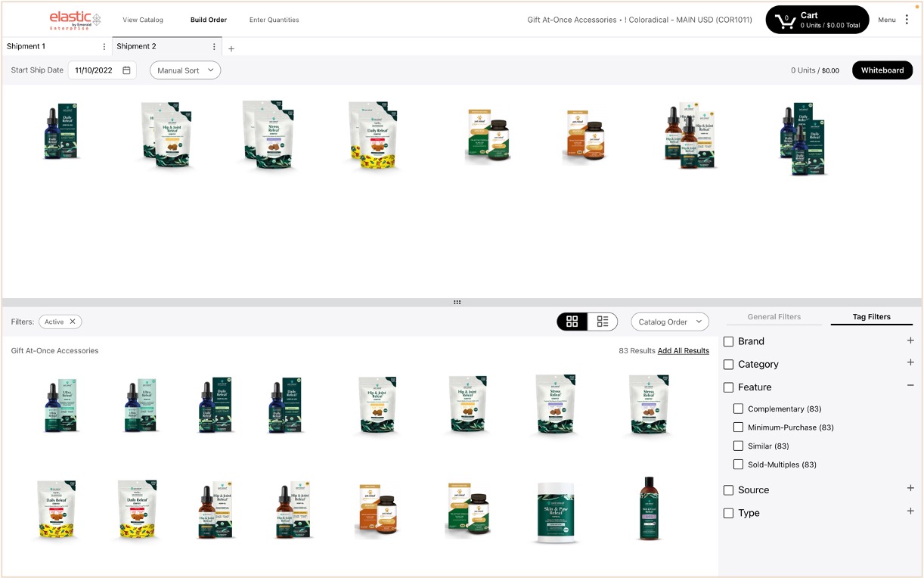The width and height of the screenshot is (924, 578).
Task: Check the Complementary (83) feature filter
Action: click(x=738, y=409)
